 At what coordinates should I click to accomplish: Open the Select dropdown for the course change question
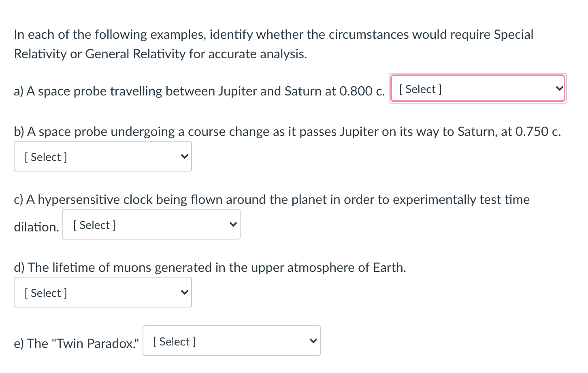[x=102, y=156]
